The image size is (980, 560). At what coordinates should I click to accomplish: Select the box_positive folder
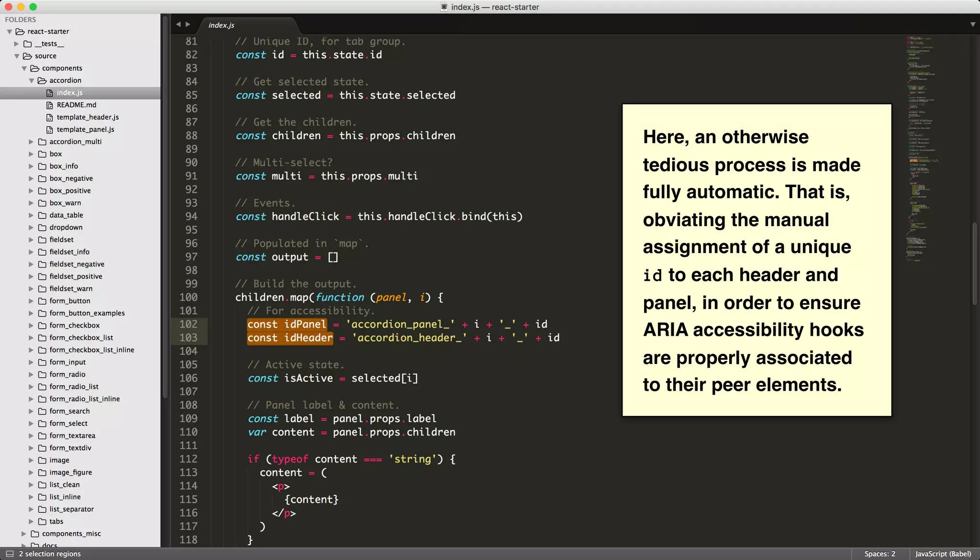(x=70, y=190)
